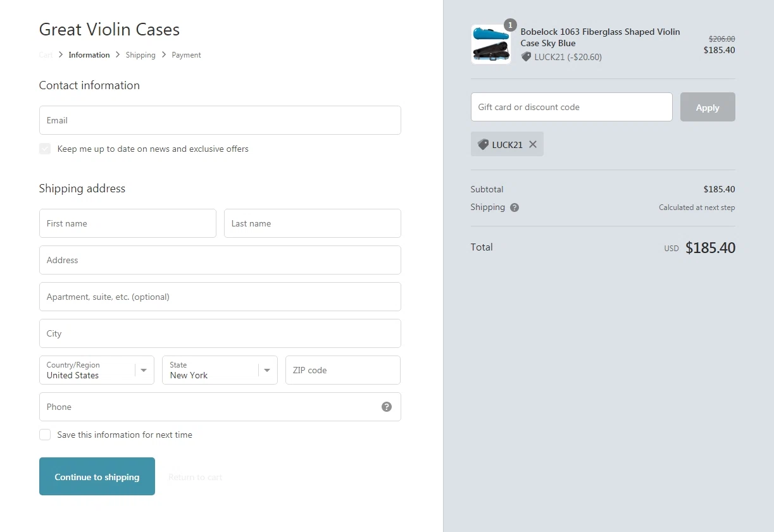Focus the First name field
Viewport: 774px width, 532px height.
pos(128,223)
